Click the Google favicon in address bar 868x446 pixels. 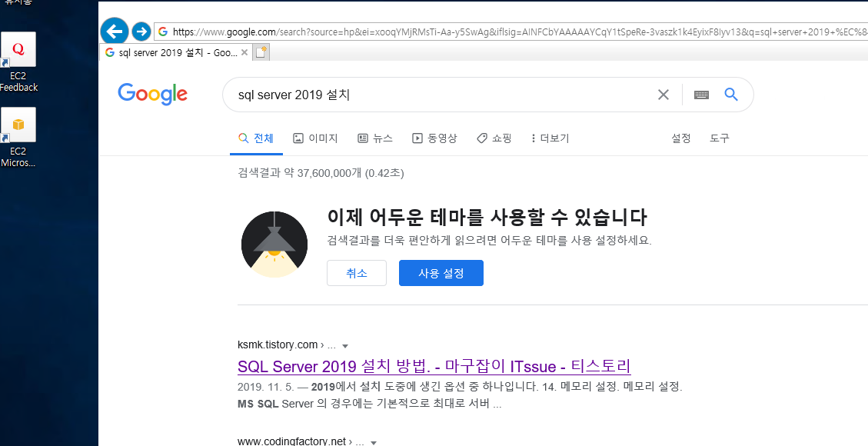pyautogui.click(x=163, y=32)
